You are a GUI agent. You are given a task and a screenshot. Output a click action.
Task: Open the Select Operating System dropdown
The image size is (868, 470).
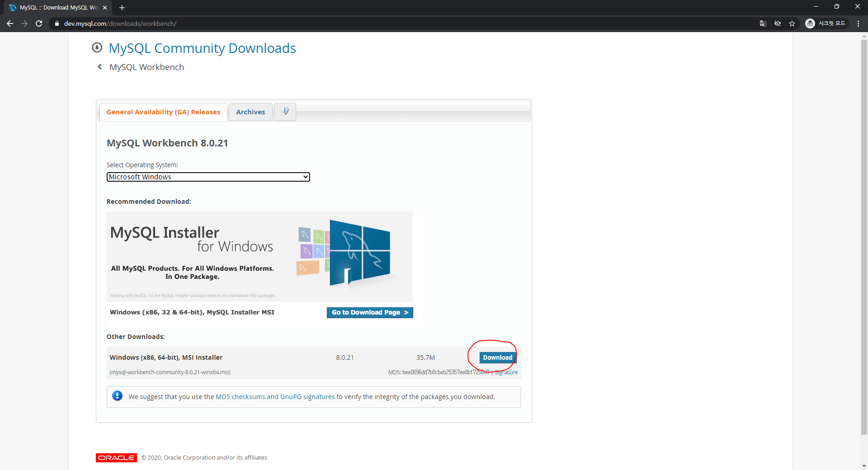208,177
